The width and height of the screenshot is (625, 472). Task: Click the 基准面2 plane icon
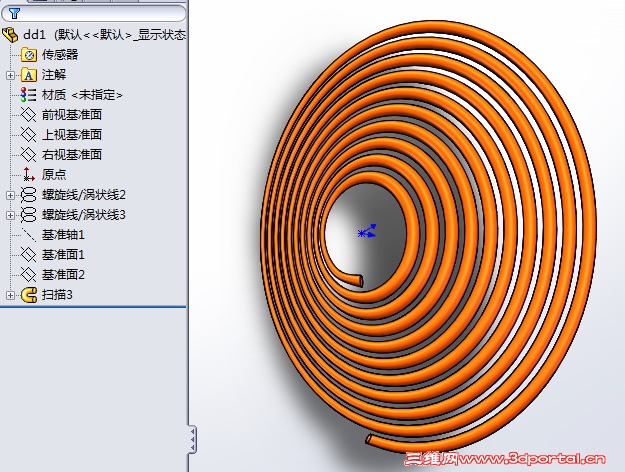pos(29,275)
